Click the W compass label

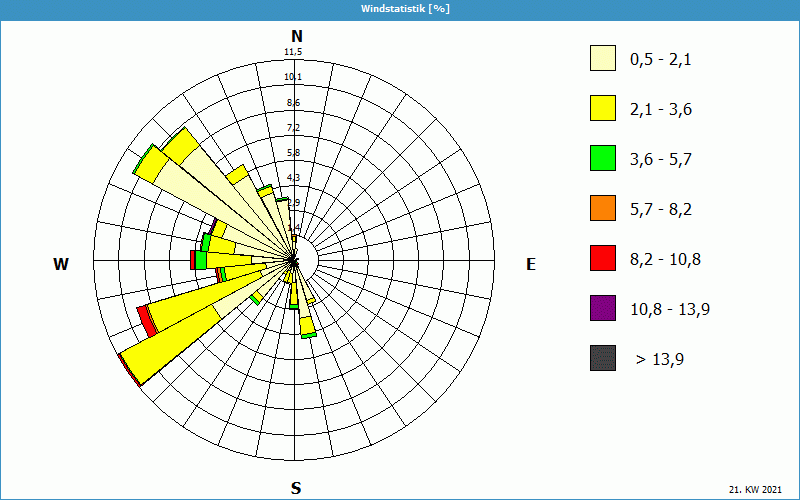tap(61, 264)
